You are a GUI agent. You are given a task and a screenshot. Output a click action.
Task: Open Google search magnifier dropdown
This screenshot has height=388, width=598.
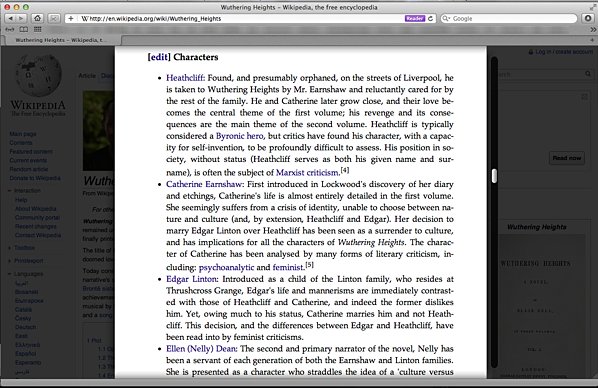(x=446, y=18)
